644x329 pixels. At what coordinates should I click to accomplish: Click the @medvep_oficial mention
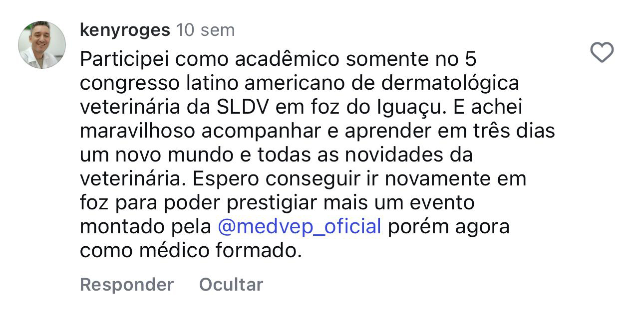pyautogui.click(x=300, y=227)
